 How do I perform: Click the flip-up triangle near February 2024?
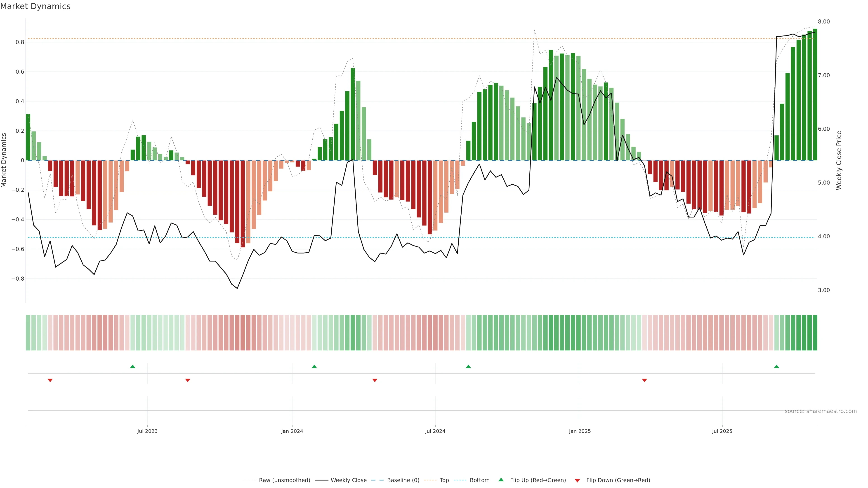(x=314, y=366)
